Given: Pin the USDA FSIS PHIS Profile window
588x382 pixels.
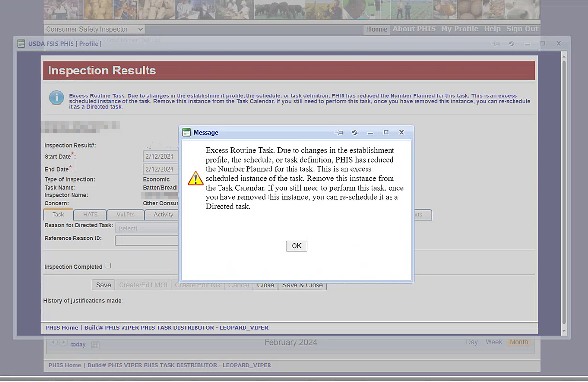Looking at the screenshot, I should click(496, 44).
